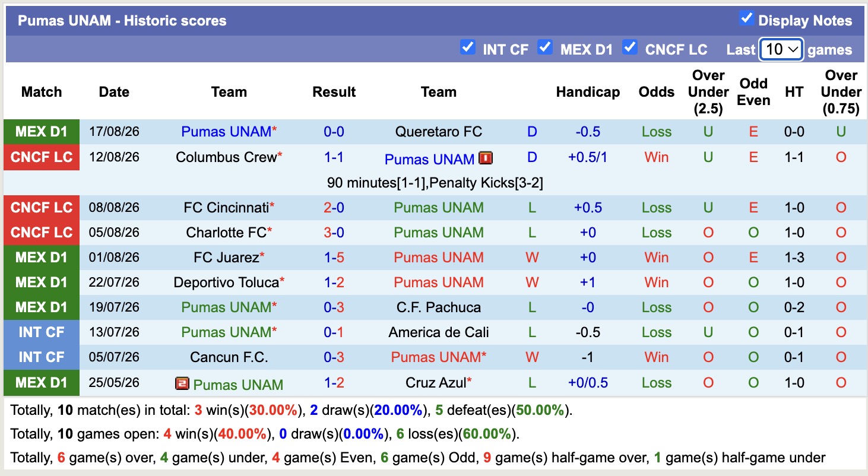Click the 0-3 result of Cancun F.C. match
The height and width of the screenshot is (476, 868).
point(334,357)
